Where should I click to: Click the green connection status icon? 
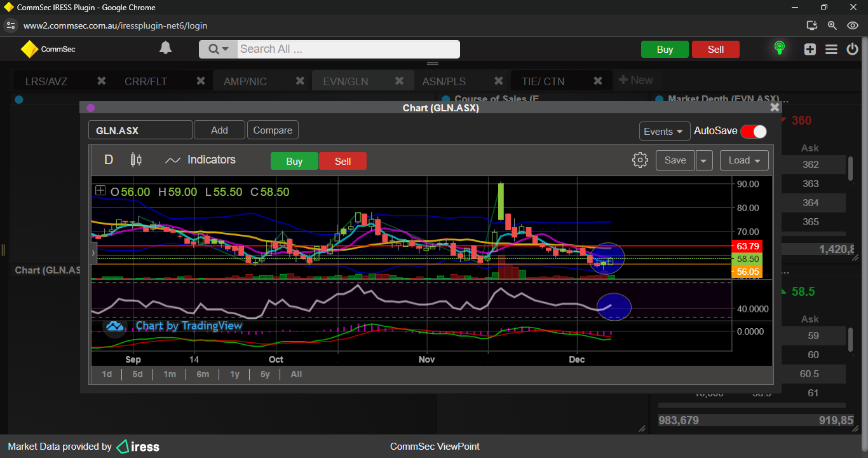(779, 48)
